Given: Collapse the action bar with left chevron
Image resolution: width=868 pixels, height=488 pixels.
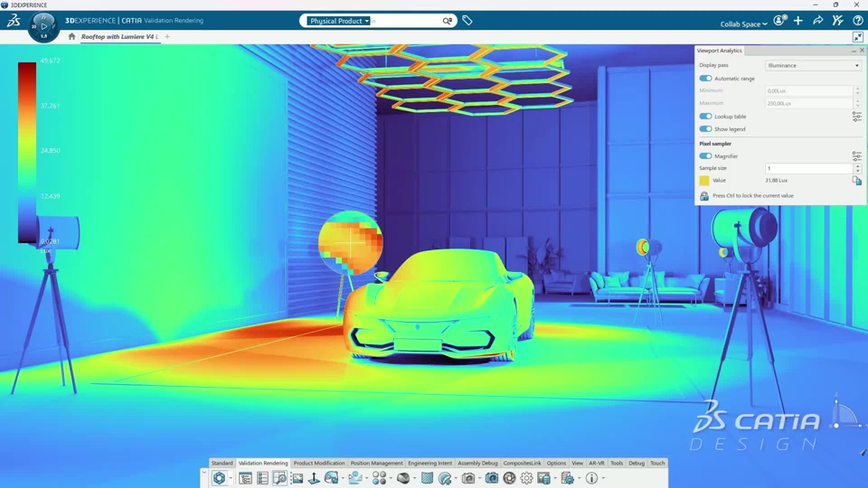Looking at the screenshot, I should click(x=204, y=473).
